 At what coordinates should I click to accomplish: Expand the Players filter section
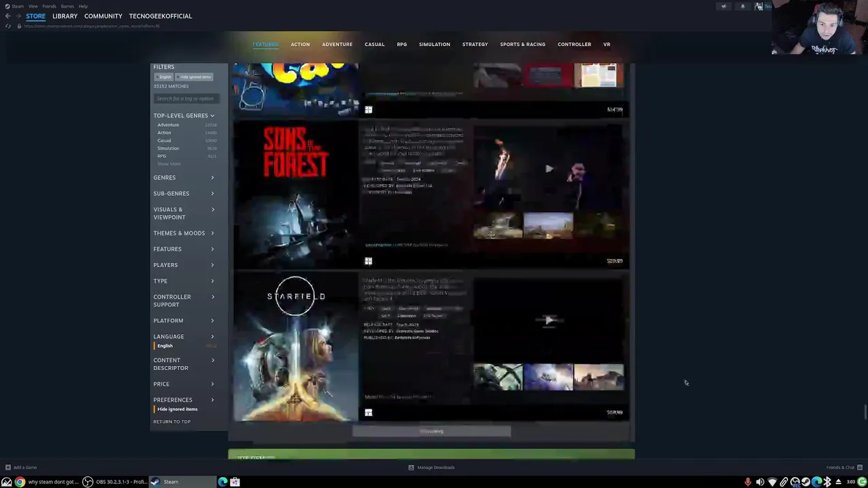click(184, 265)
